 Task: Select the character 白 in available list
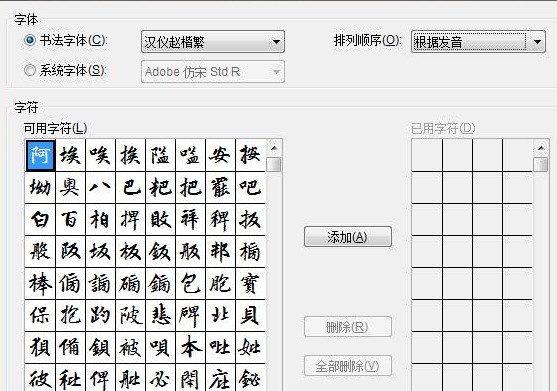point(40,219)
